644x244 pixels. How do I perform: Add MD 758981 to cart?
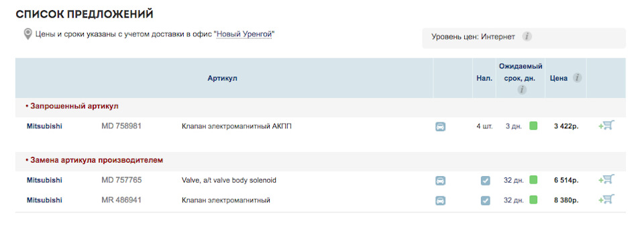(606, 126)
